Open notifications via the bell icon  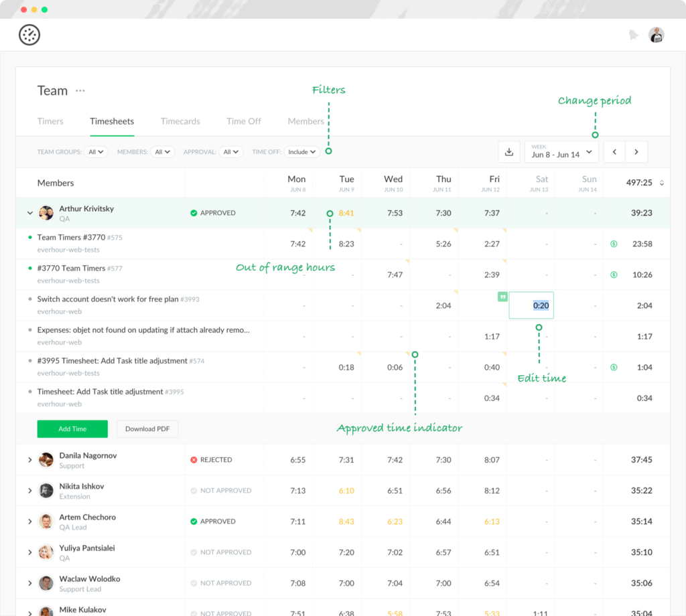coord(634,34)
